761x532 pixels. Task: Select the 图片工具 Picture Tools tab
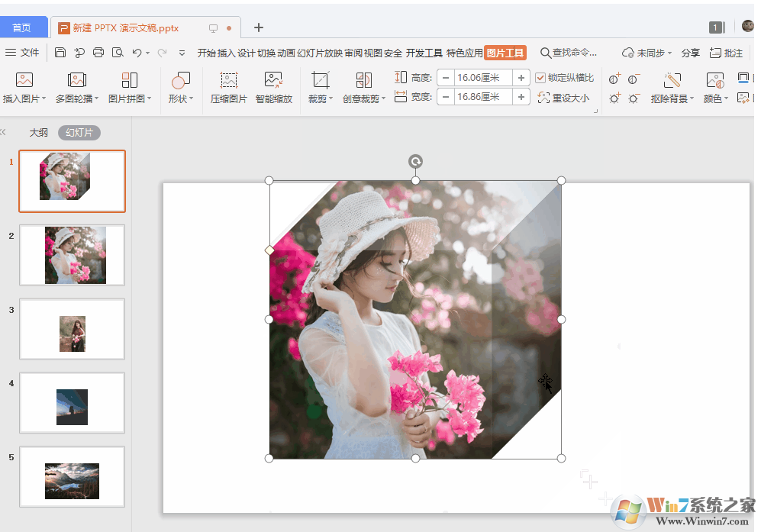pos(504,53)
